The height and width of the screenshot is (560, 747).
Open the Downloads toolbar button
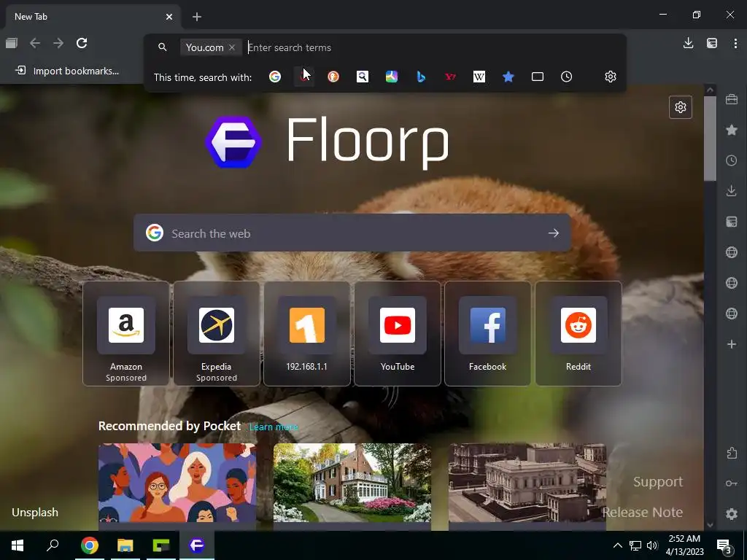pyautogui.click(x=688, y=43)
